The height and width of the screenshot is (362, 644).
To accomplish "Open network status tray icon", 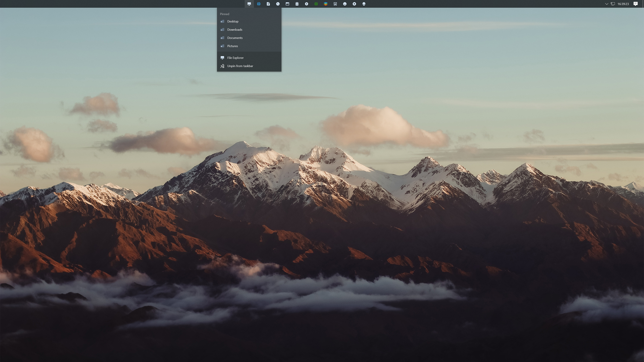I will click(x=612, y=4).
